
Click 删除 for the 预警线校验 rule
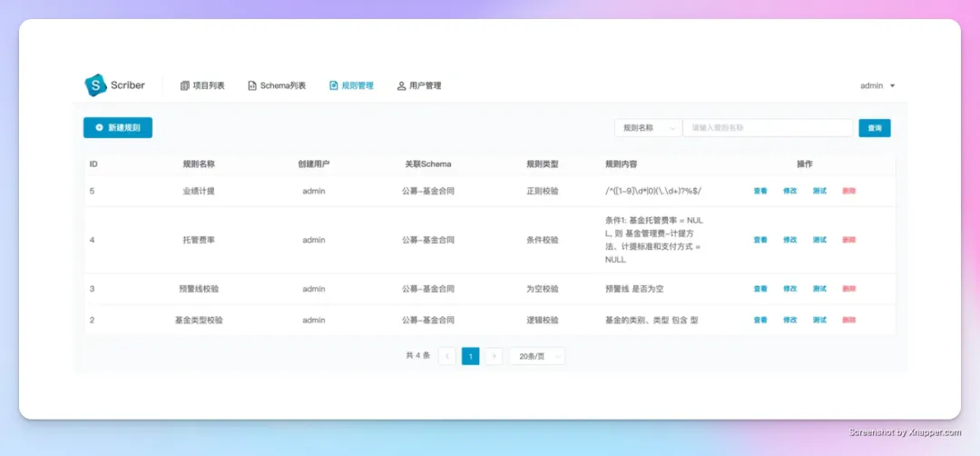point(848,289)
